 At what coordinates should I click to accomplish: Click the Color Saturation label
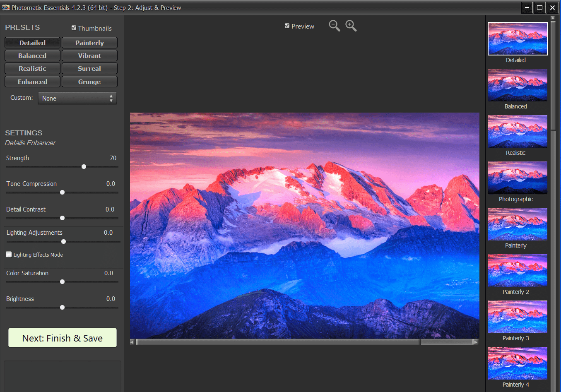pos(27,273)
